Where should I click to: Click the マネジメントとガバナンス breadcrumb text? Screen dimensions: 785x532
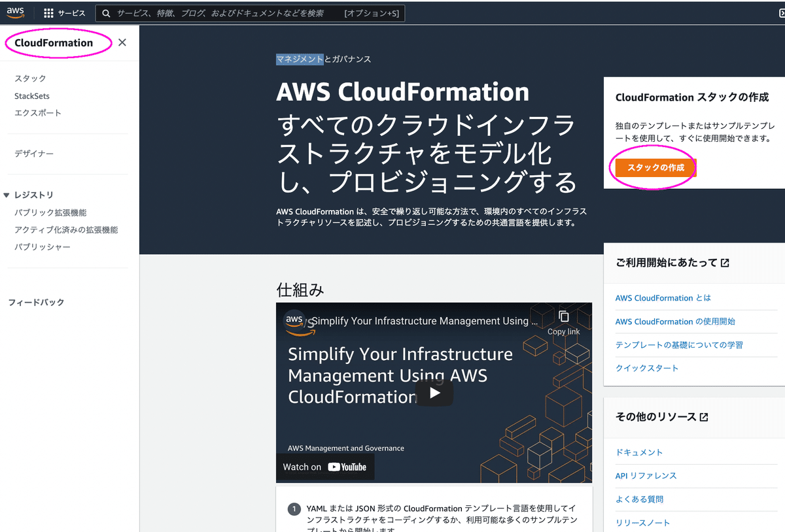pos(324,59)
